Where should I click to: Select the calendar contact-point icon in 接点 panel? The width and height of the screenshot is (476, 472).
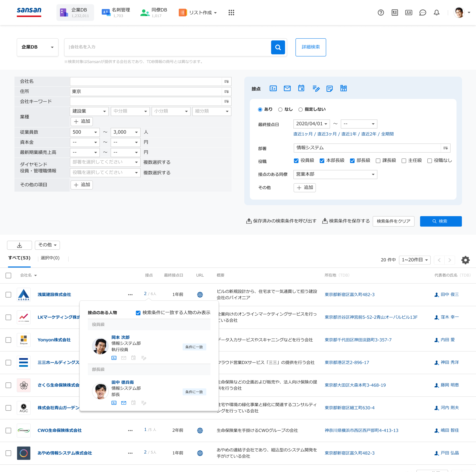pyautogui.click(x=301, y=88)
